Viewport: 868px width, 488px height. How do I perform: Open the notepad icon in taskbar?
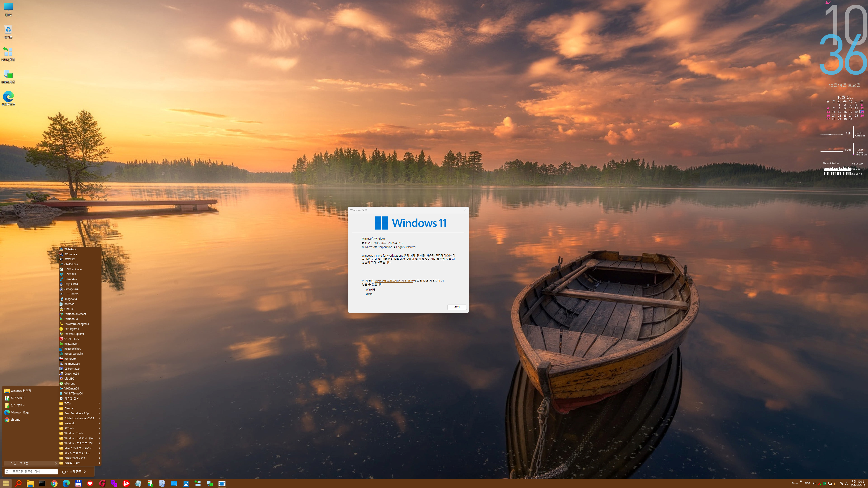click(138, 483)
